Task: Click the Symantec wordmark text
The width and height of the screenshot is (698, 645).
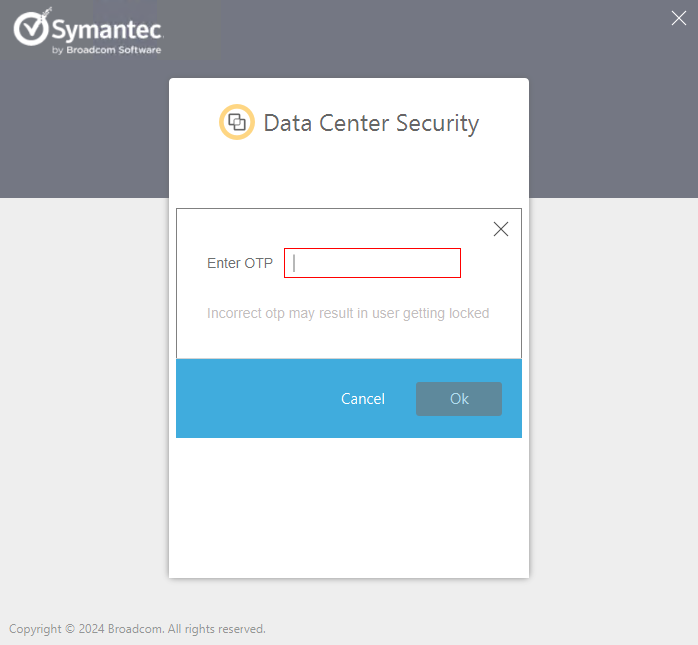Action: coord(107,30)
